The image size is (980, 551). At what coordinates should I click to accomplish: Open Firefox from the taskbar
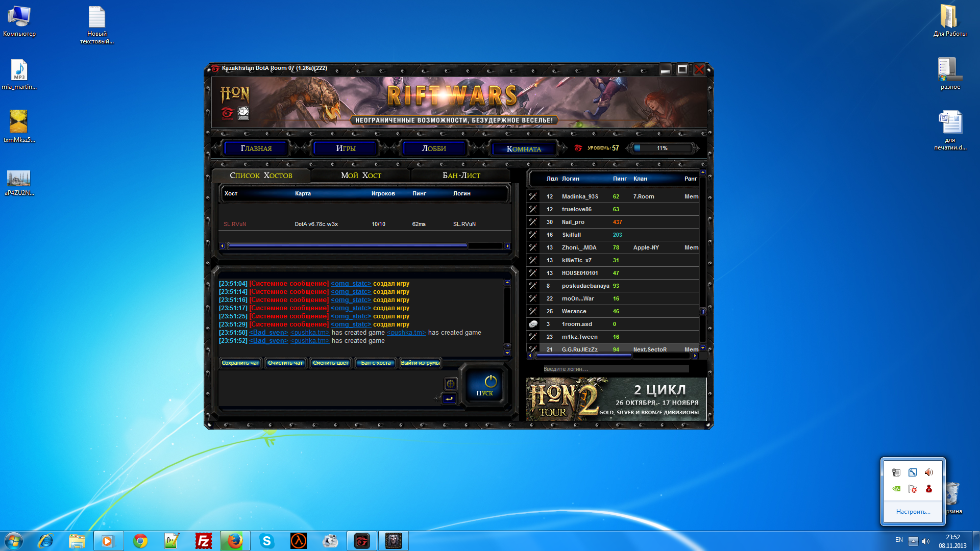[235, 541]
